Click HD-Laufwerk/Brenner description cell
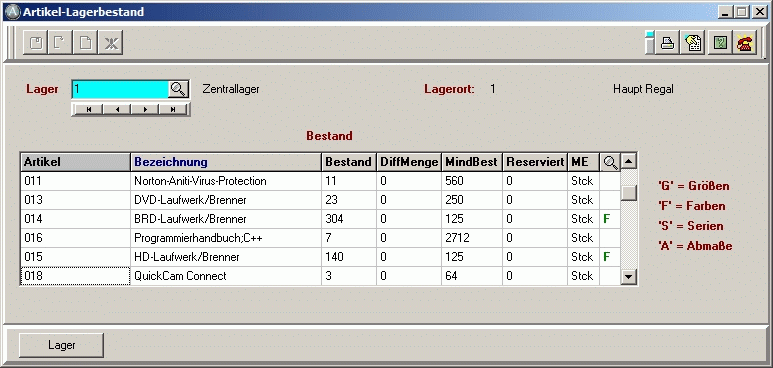This screenshot has width=773, height=368. 226,257
